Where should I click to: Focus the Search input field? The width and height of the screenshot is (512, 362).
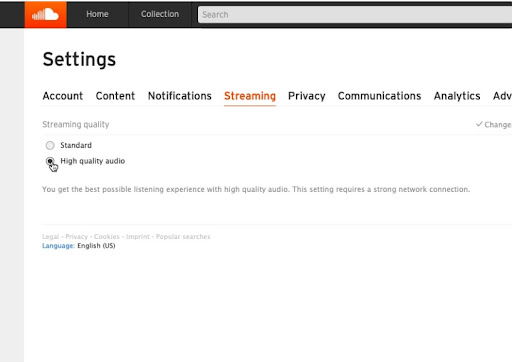[355, 15]
